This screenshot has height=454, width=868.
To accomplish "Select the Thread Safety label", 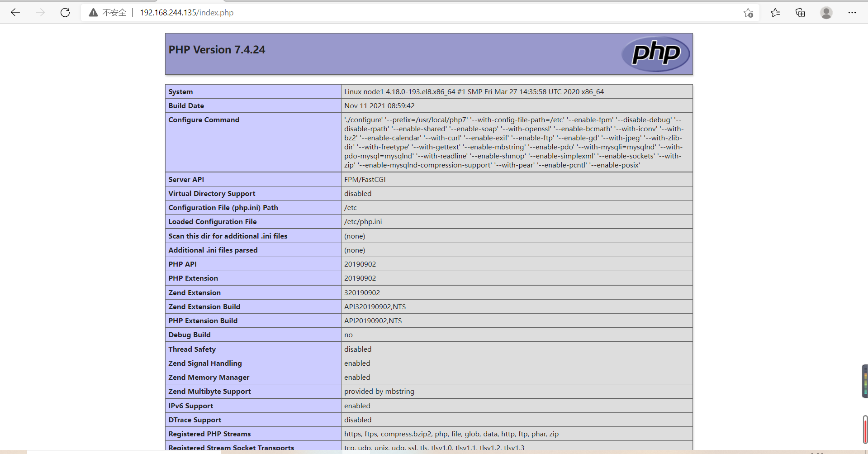I will [192, 349].
